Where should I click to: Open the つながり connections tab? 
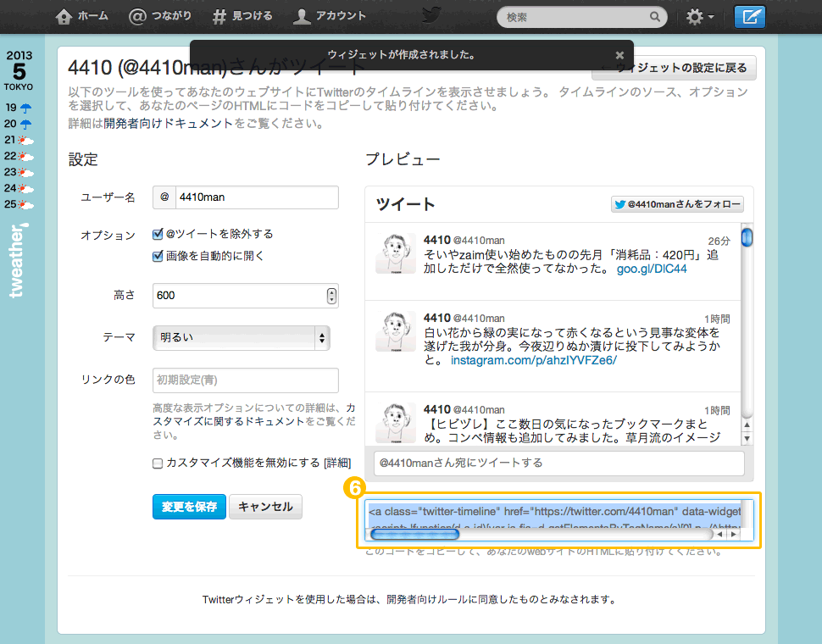160,16
